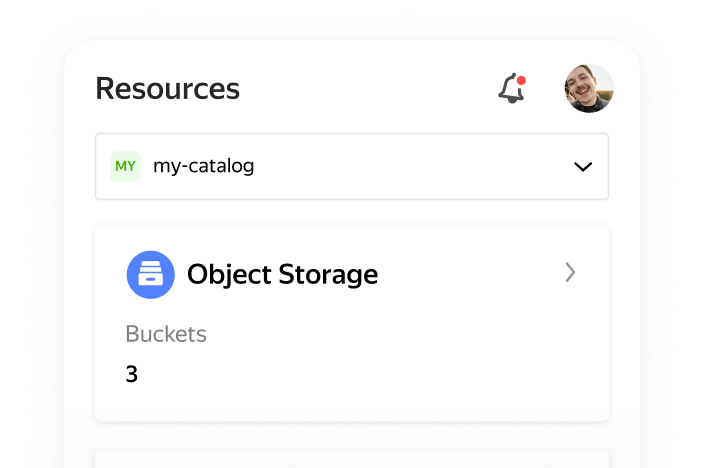704x468 pixels.
Task: Open Object Storage with the right chevron
Action: 570,272
